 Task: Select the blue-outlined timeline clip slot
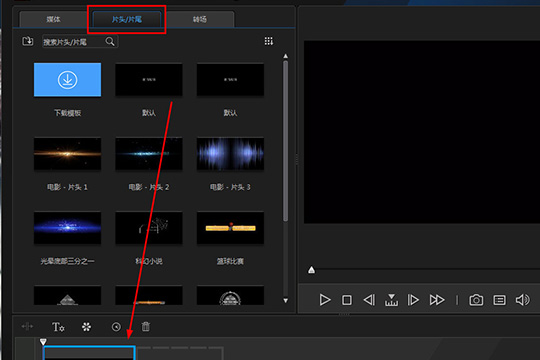[89, 353]
